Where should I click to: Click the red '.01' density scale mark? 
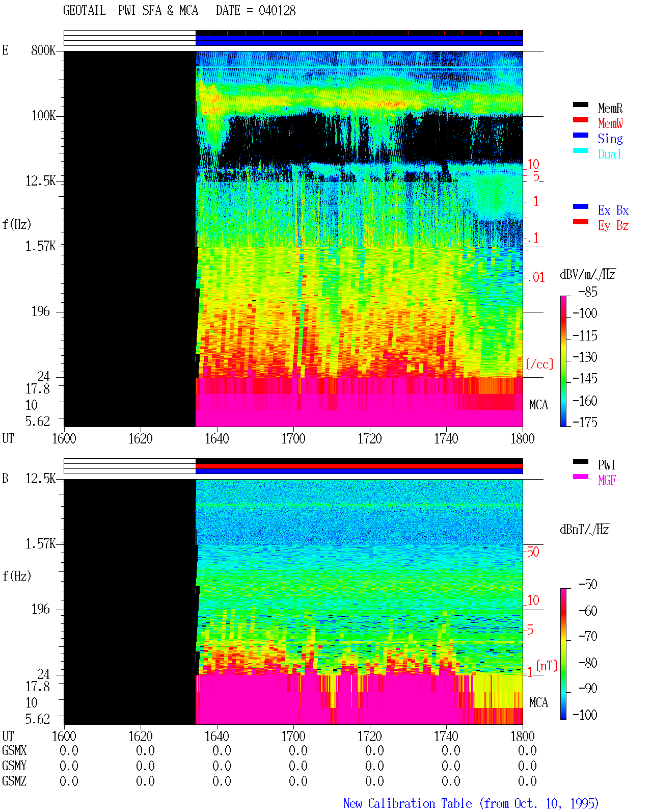point(536,278)
